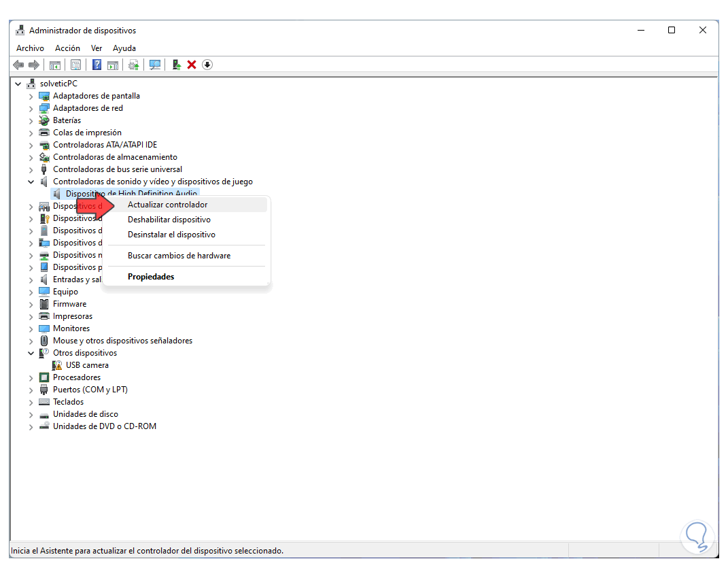The image size is (728, 578).
Task: Click the solveticPC computer icon
Action: [31, 84]
